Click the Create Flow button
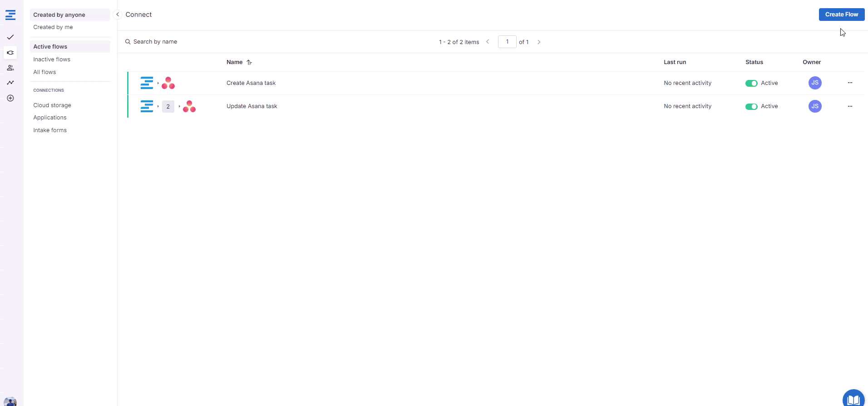Image resolution: width=868 pixels, height=406 pixels. (x=841, y=15)
